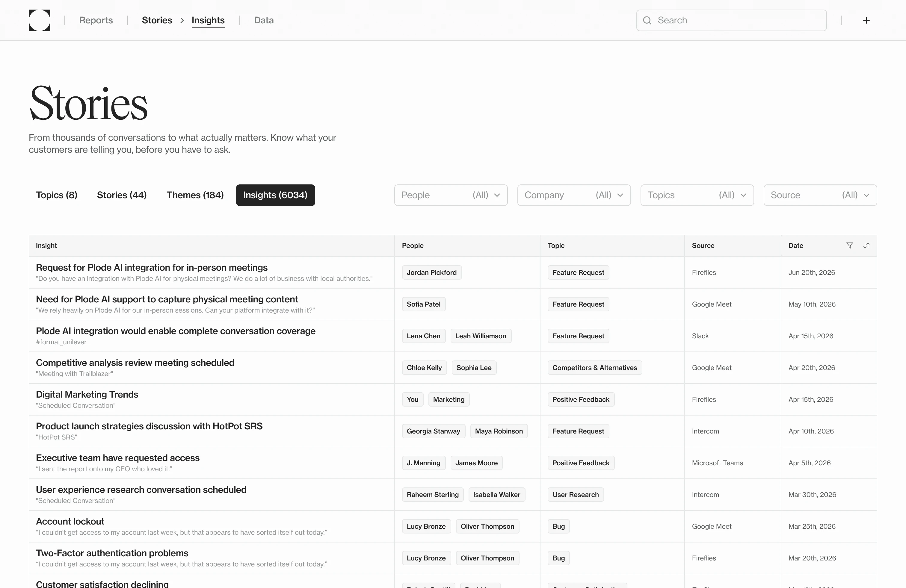Open the People filter dropdown

451,195
